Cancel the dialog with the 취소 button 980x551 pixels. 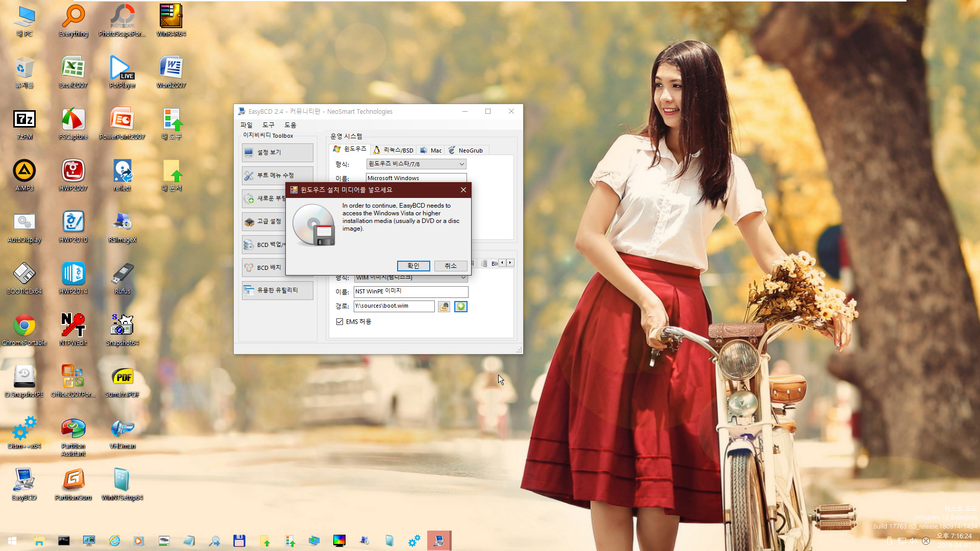click(451, 266)
